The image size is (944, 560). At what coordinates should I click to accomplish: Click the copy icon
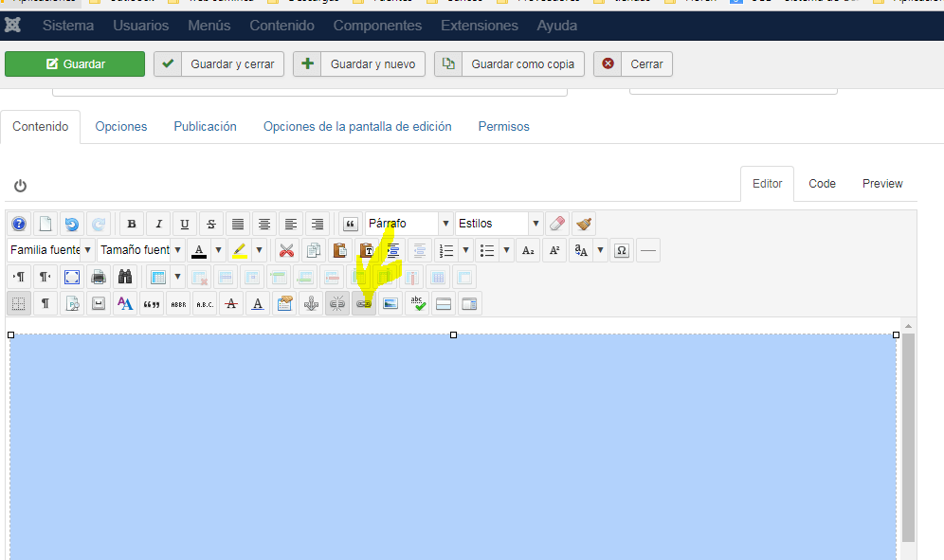click(314, 250)
